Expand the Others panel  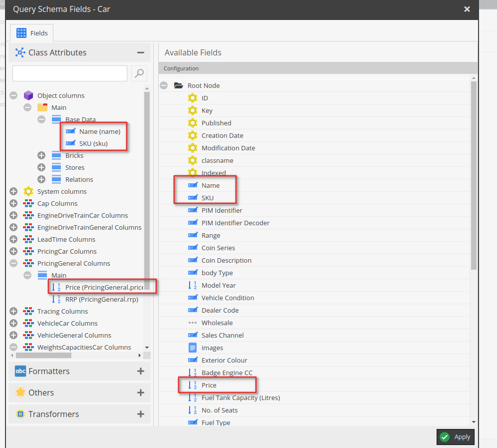(141, 393)
